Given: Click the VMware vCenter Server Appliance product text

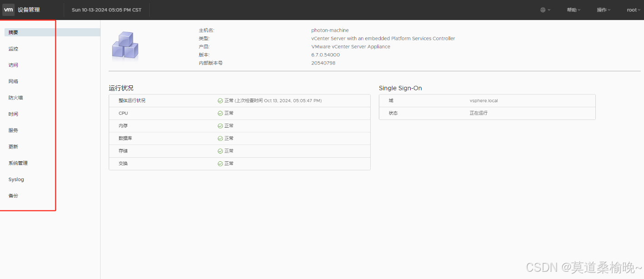Looking at the screenshot, I should click(x=351, y=47).
